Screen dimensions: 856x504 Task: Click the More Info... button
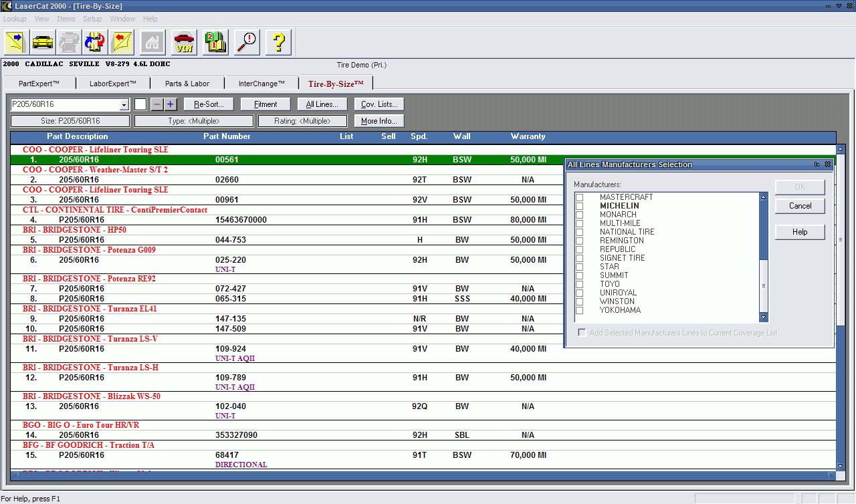[379, 121]
